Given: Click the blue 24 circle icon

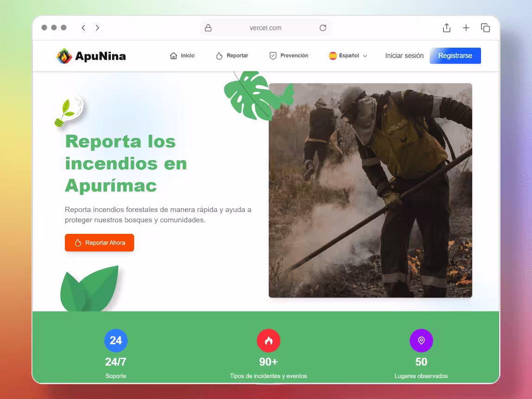Looking at the screenshot, I should (116, 340).
